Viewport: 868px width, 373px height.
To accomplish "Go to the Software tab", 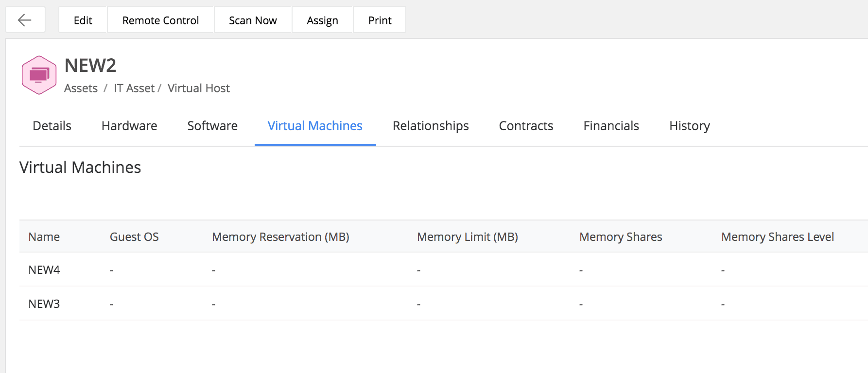I will 212,126.
